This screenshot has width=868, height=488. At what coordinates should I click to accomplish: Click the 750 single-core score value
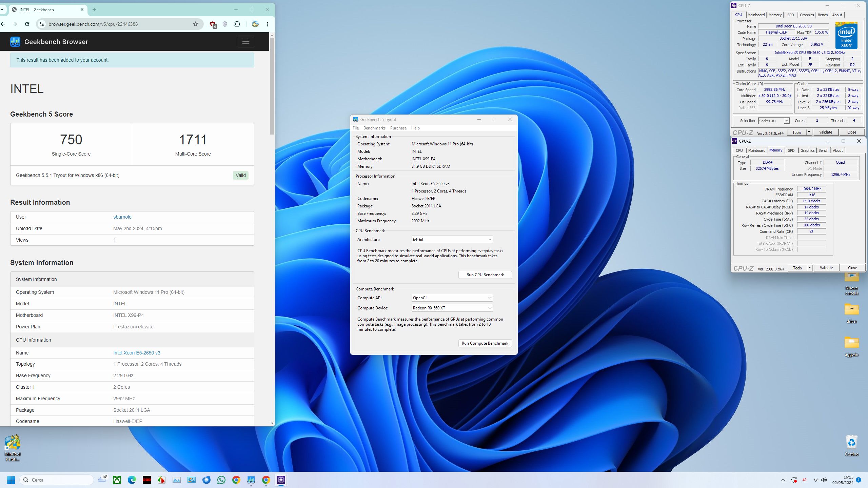coord(71,140)
